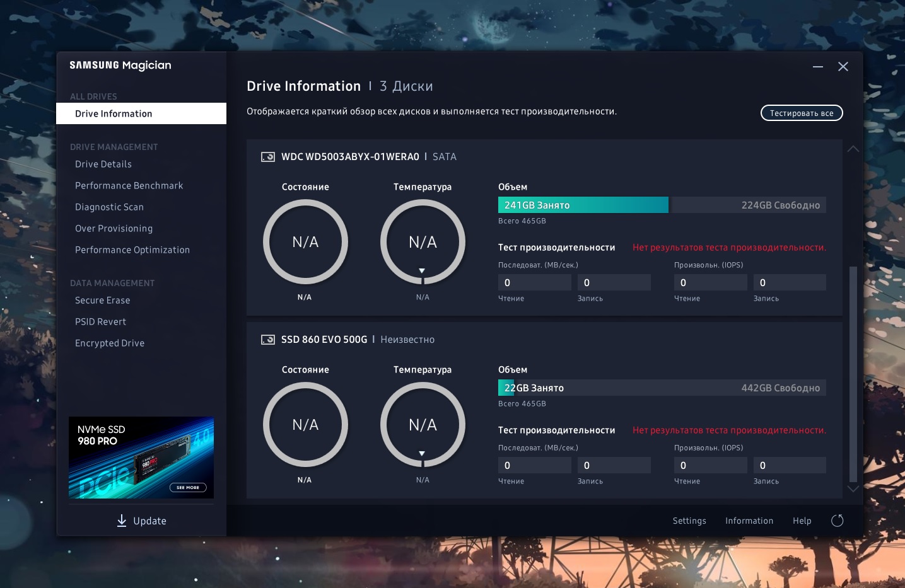Click the SSD 860 EVO sequential Запись value field
Viewport: 905px width, 588px height.
(614, 465)
